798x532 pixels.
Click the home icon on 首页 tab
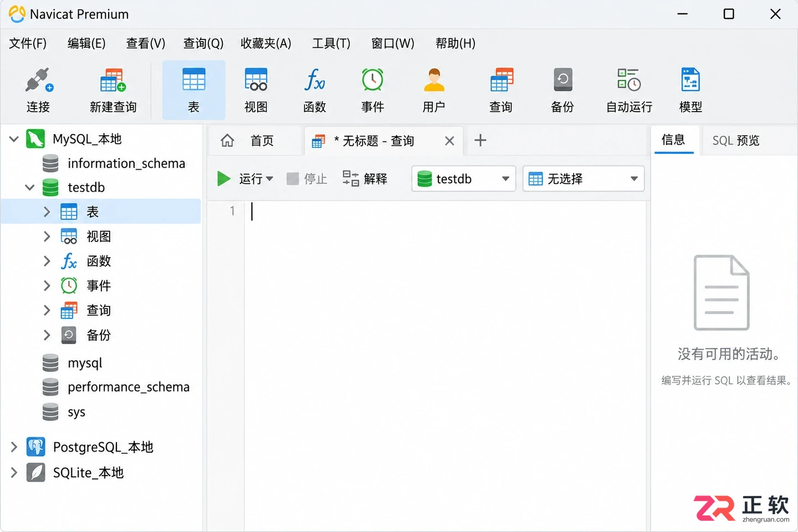coord(227,140)
